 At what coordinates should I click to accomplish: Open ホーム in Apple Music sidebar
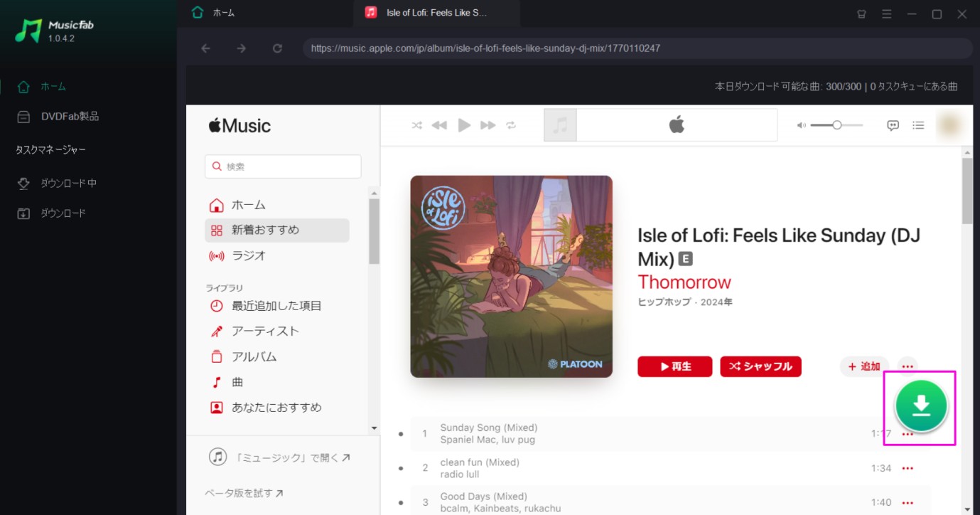coord(277,205)
